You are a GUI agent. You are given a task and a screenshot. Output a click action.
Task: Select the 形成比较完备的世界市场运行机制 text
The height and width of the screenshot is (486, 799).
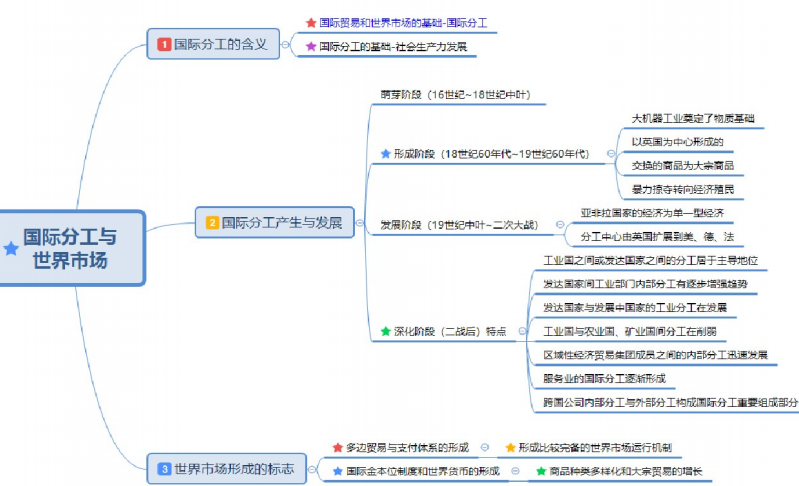595,448
